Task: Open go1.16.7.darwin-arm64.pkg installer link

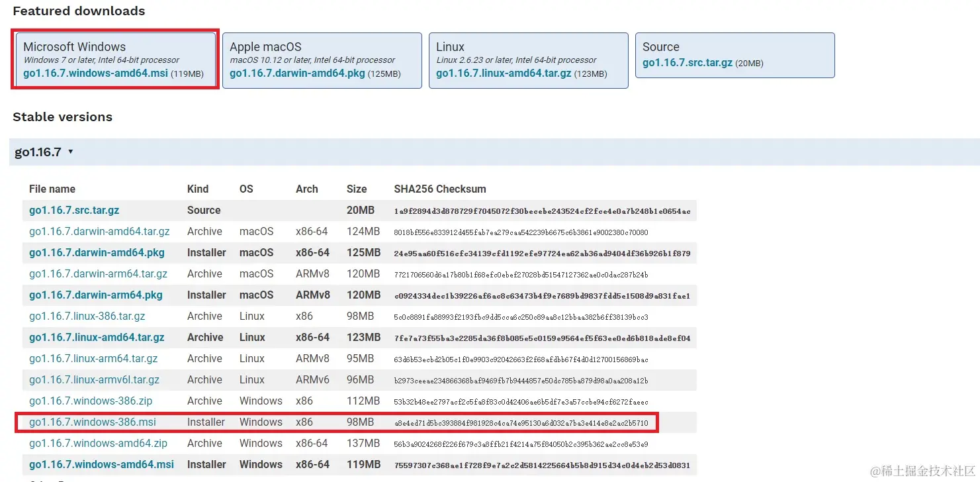Action: 96,295
